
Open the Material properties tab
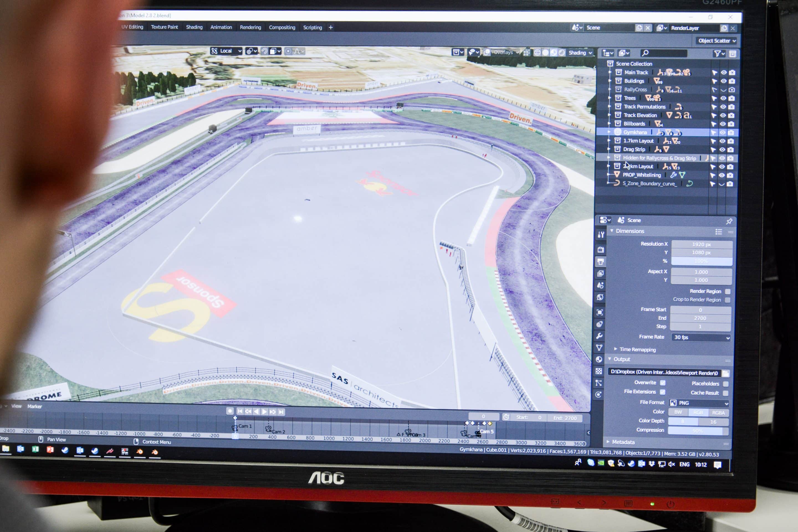(599, 359)
